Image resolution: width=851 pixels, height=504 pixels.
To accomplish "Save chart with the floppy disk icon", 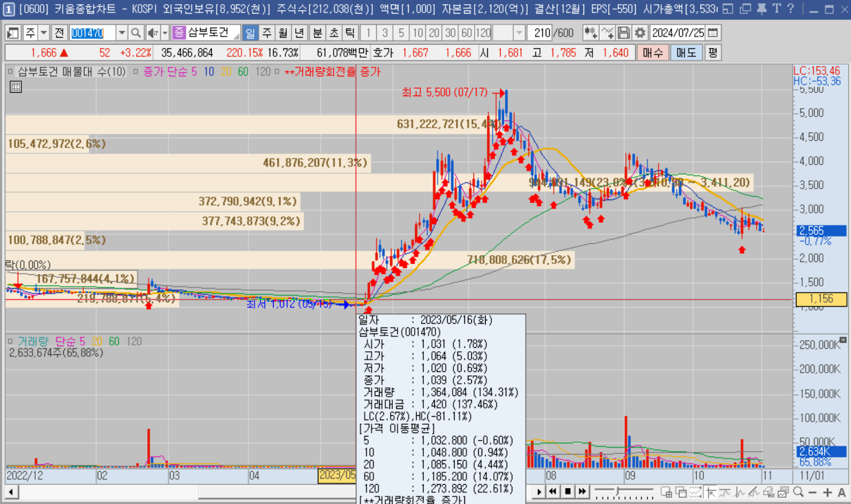I will 624,33.
